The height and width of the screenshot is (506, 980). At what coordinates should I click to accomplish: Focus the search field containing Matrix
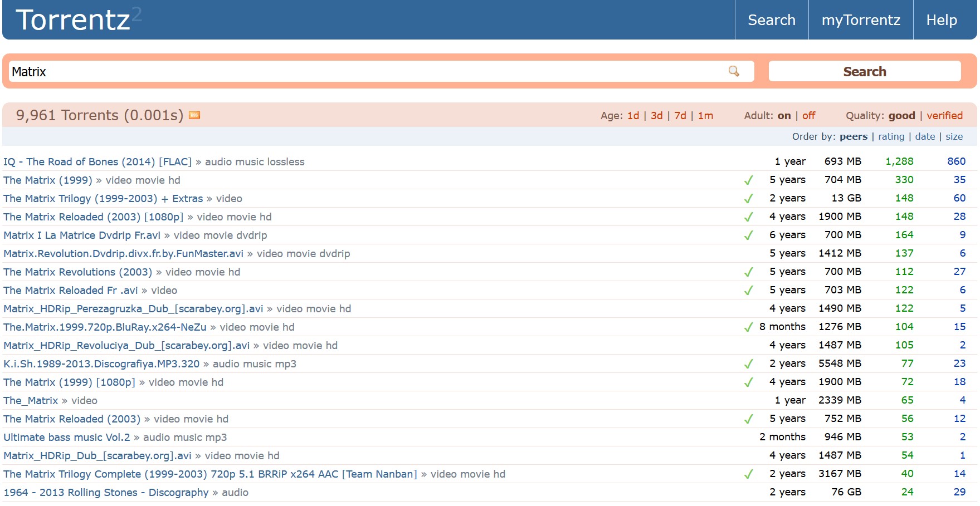(368, 71)
